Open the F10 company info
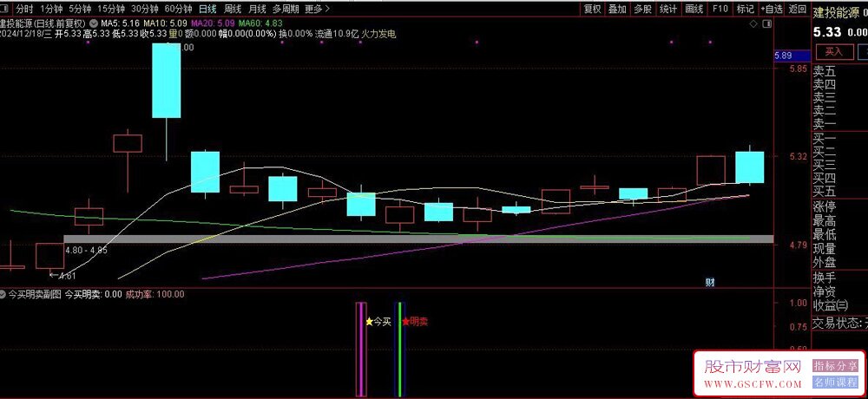 [x=720, y=9]
